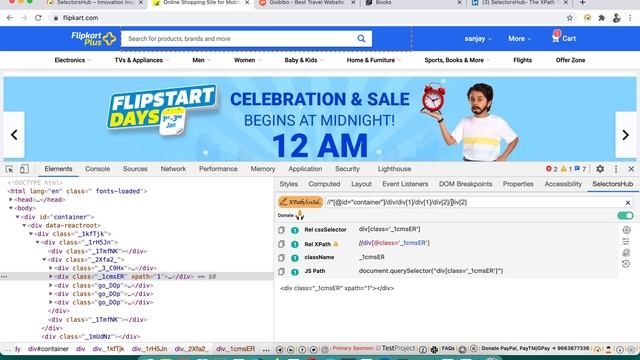The image size is (640, 360).
Task: Open the More dropdown in Flipkart header
Action: pyautogui.click(x=520, y=38)
